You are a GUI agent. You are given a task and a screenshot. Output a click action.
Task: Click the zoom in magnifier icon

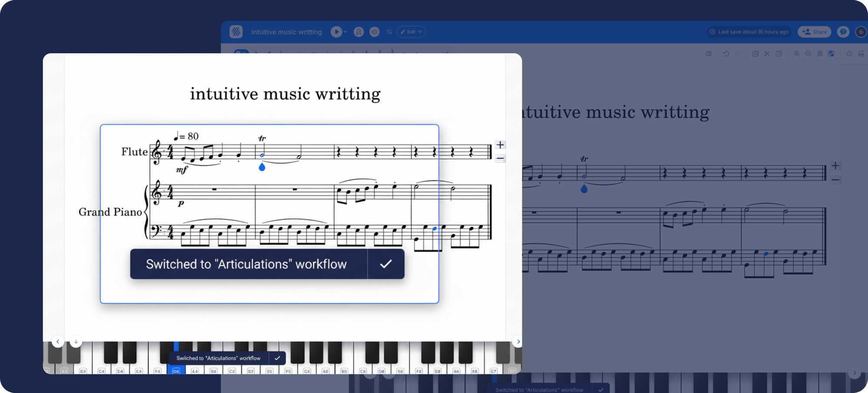pyautogui.click(x=796, y=54)
